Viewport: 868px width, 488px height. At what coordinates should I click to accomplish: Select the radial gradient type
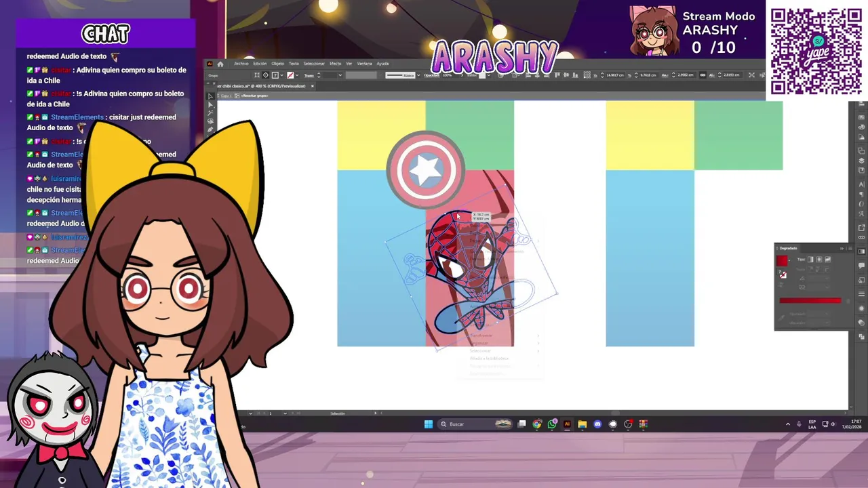click(x=818, y=260)
